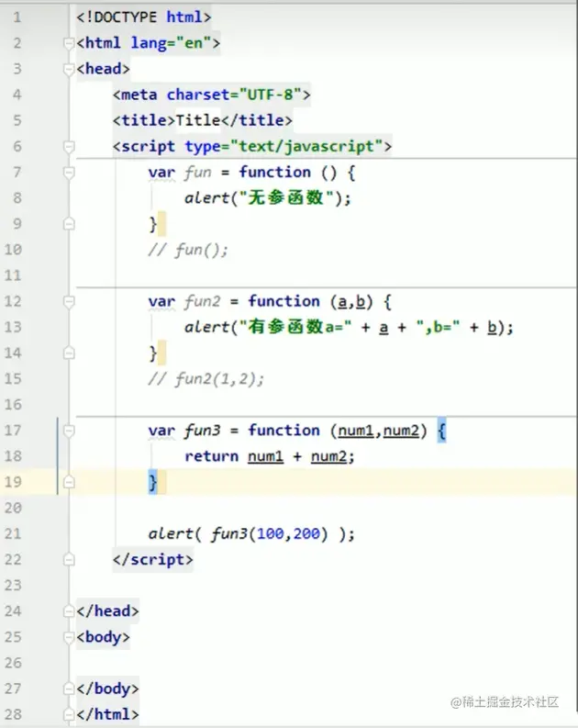Collapse the fun function fold on line 7
This screenshot has height=728, width=578.
(x=69, y=174)
